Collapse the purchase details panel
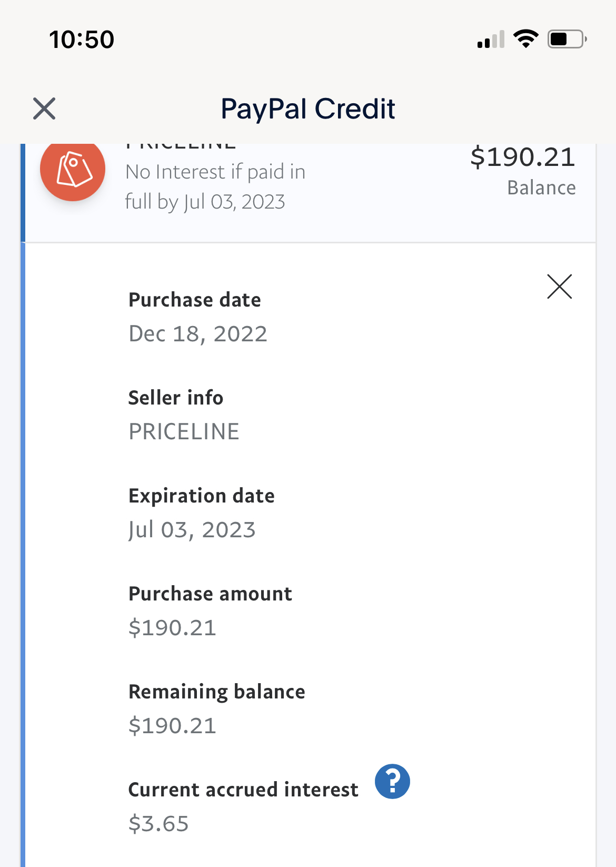 [x=559, y=287]
